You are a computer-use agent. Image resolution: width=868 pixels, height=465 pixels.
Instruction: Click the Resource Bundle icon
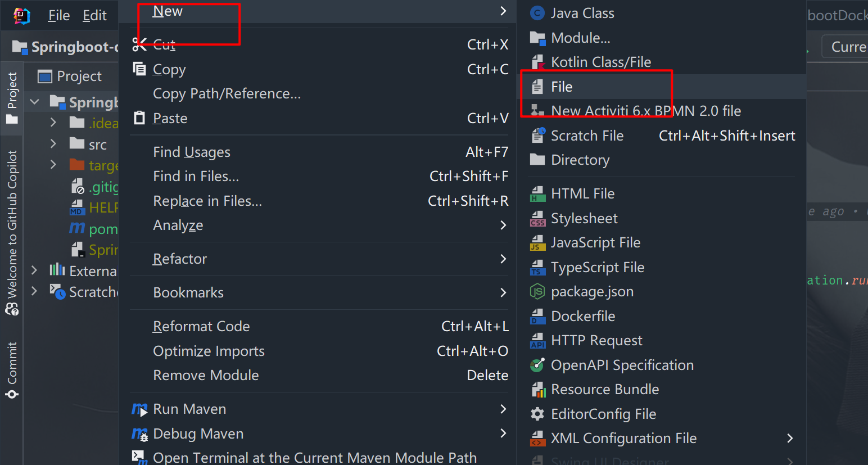click(537, 390)
